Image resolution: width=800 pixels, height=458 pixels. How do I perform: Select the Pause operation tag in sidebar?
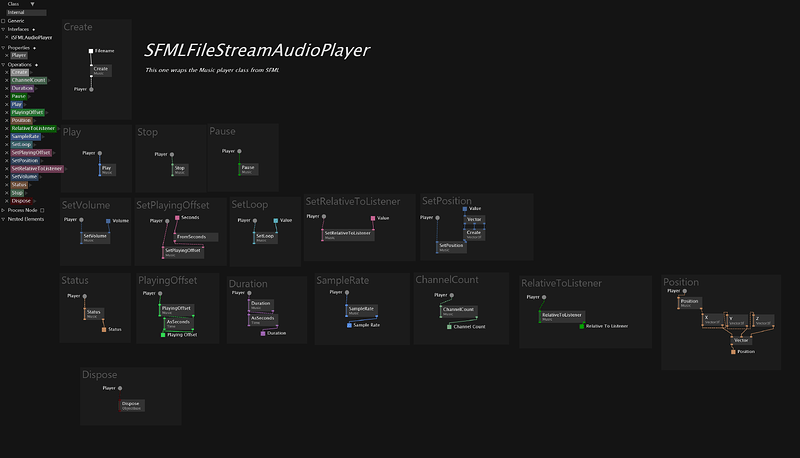[x=19, y=96]
